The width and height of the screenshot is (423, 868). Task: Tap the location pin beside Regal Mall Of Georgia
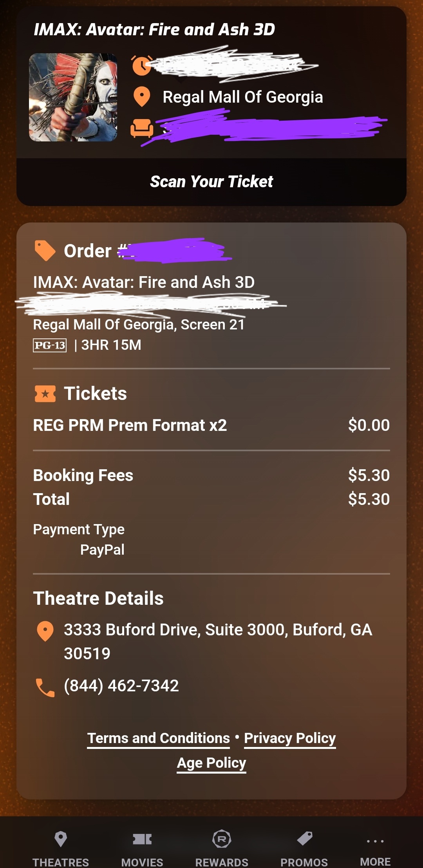click(x=142, y=96)
